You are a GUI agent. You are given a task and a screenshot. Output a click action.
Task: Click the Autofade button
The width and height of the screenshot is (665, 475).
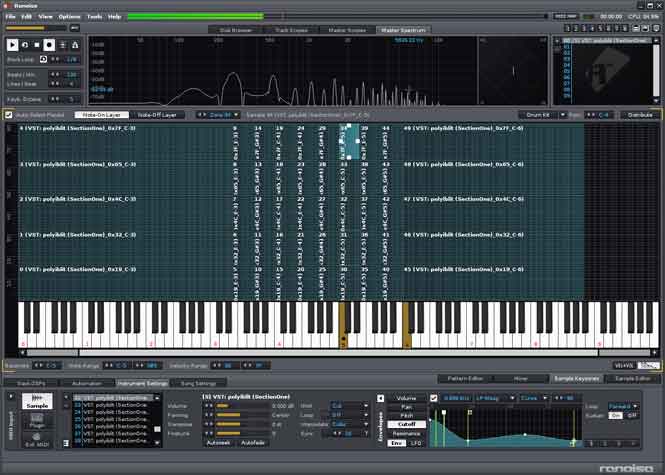coord(253,443)
